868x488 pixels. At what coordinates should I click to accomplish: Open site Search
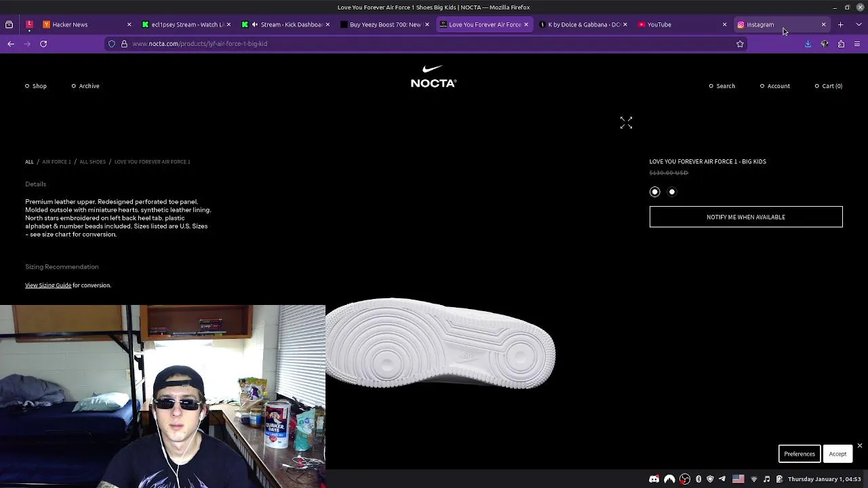722,86
